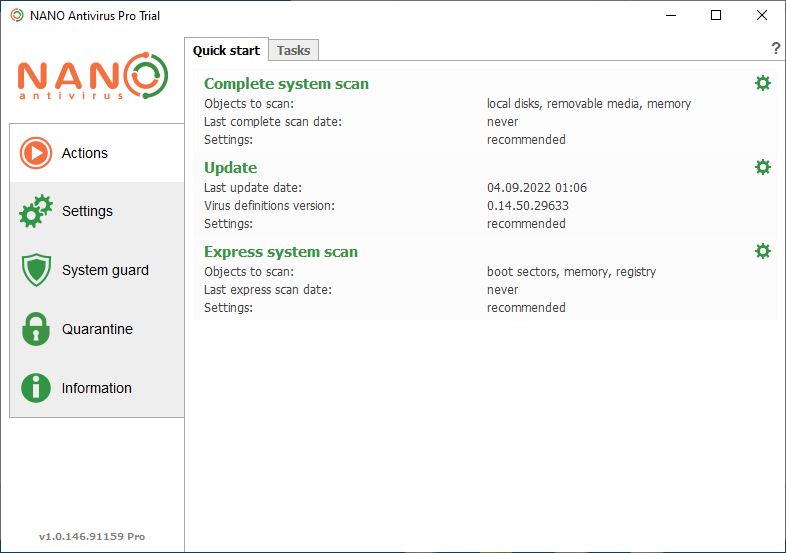
Task: Select the System guard sidebar label
Action: (105, 270)
